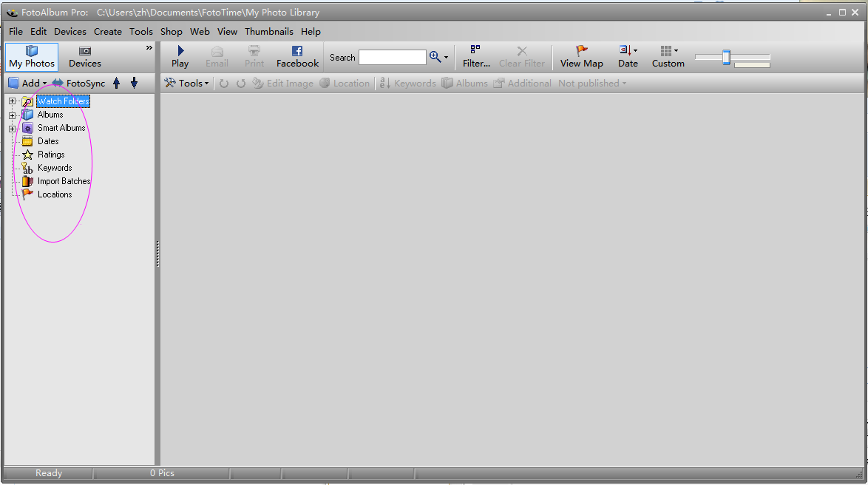Open the Devices menu in the menu bar

(70, 32)
